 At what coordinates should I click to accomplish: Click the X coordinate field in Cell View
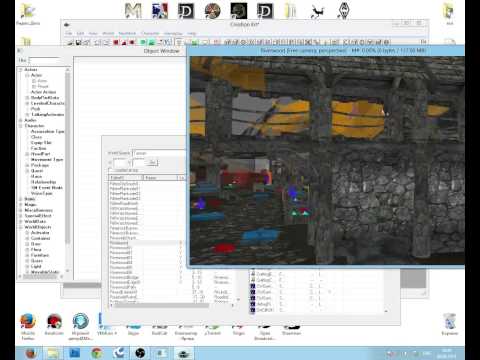pyautogui.click(x=120, y=163)
